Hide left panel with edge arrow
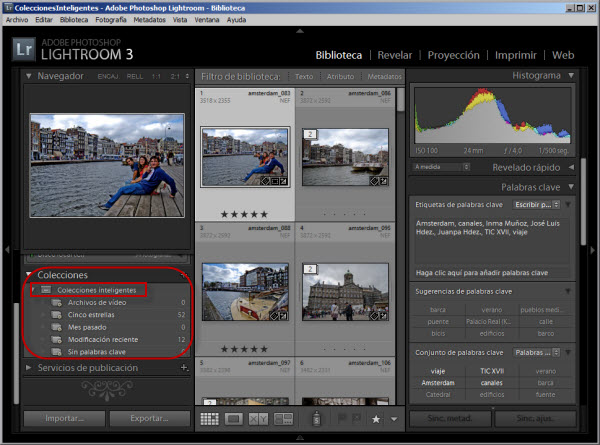 7,250
